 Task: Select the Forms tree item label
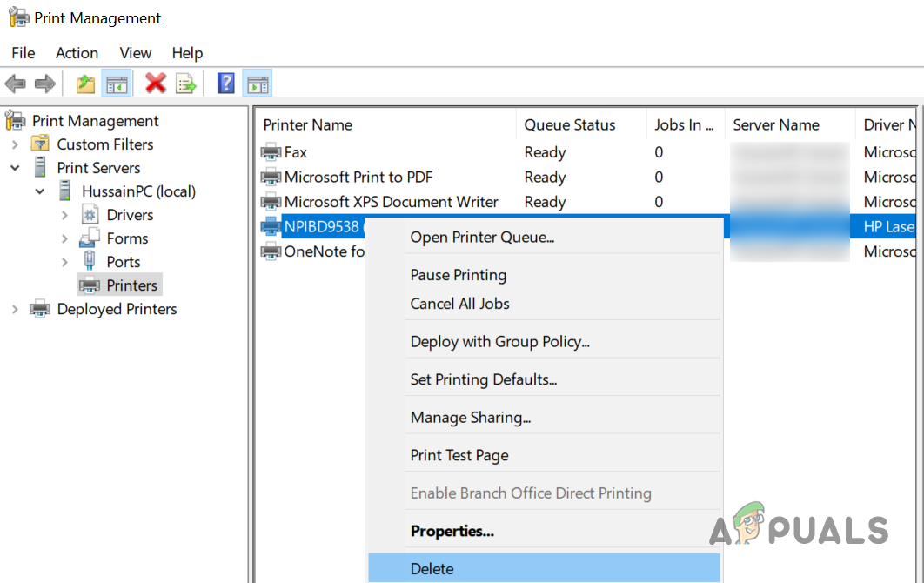pos(127,238)
